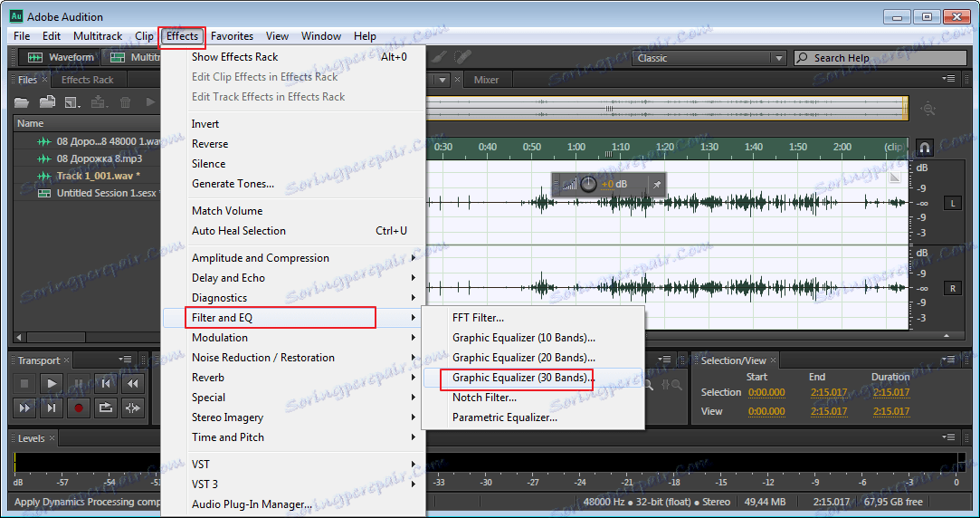980x518 pixels.
Task: Click the Fast Forward button in Transport
Action: [24, 408]
